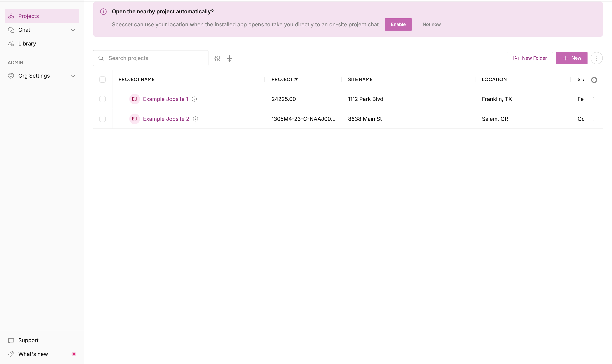Toggle the select all projects checkbox
Viewport: 612px width, 364px height.
point(102,80)
